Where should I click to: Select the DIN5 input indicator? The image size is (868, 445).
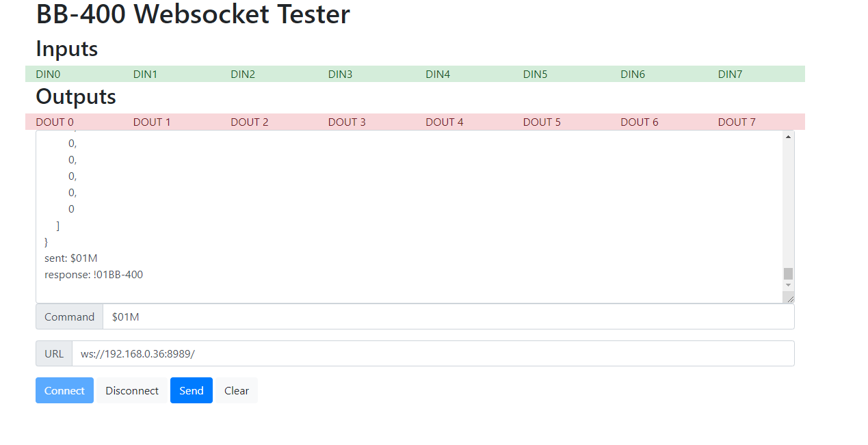(x=535, y=74)
